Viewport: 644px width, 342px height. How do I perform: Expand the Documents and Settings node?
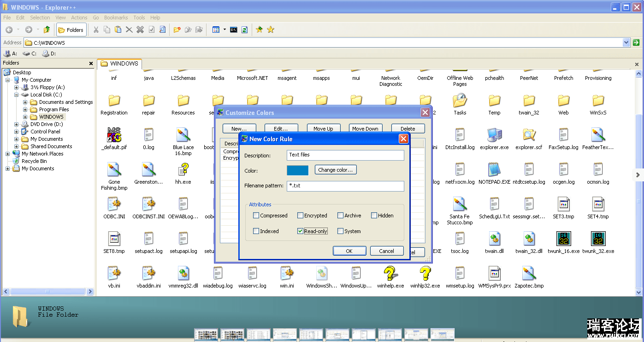[x=25, y=102]
